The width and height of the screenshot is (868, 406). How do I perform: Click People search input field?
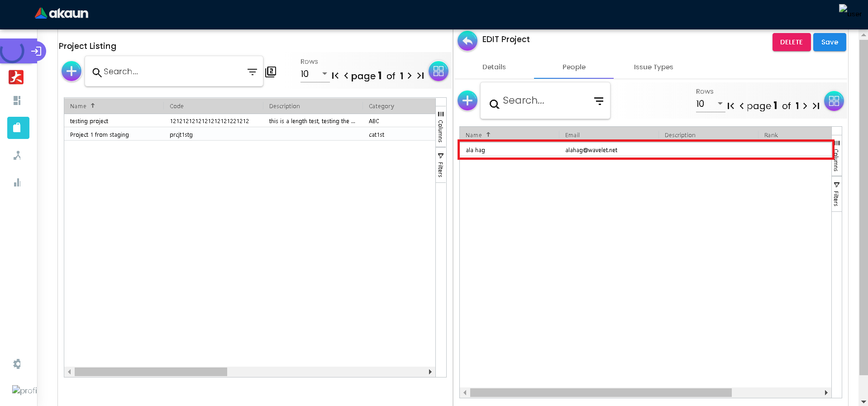[x=546, y=100]
